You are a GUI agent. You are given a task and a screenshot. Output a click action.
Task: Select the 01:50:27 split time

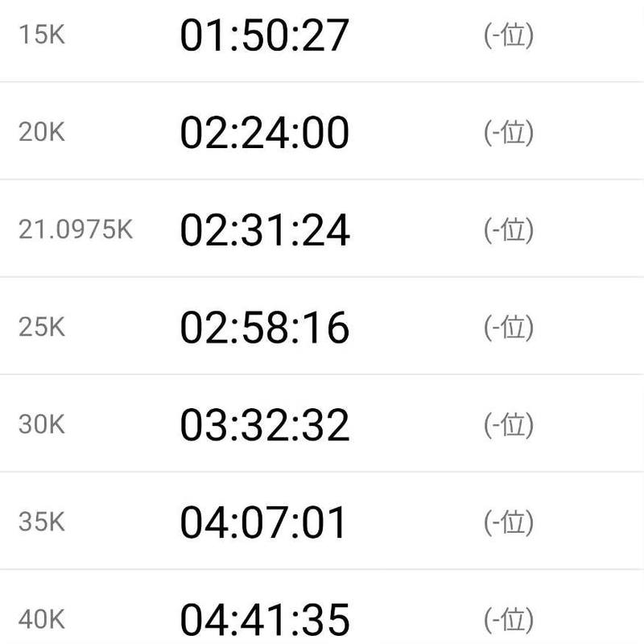tap(264, 36)
